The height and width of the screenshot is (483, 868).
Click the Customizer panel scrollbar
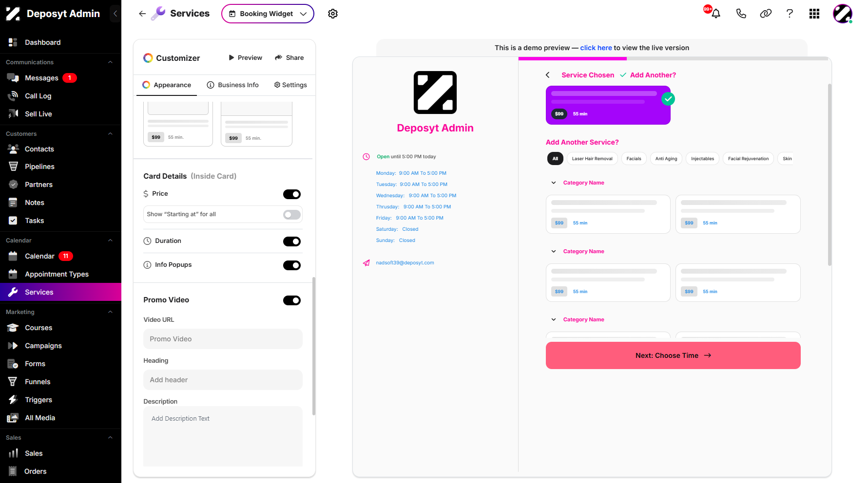[314, 346]
